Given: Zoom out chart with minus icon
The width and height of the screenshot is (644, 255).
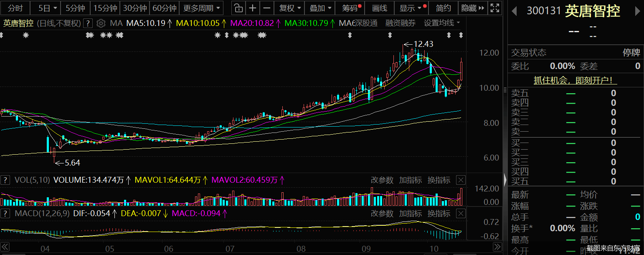Looking at the screenshot, I should [x=267, y=8].
